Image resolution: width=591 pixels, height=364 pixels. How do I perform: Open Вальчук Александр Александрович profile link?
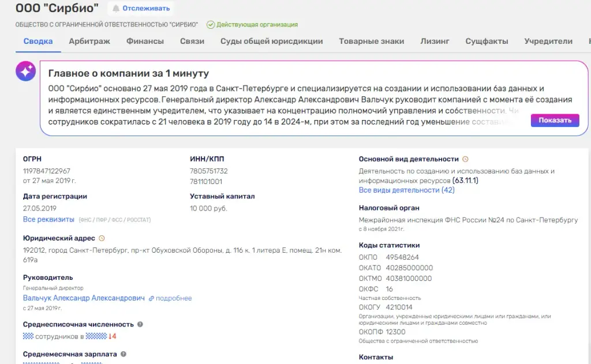84,298
